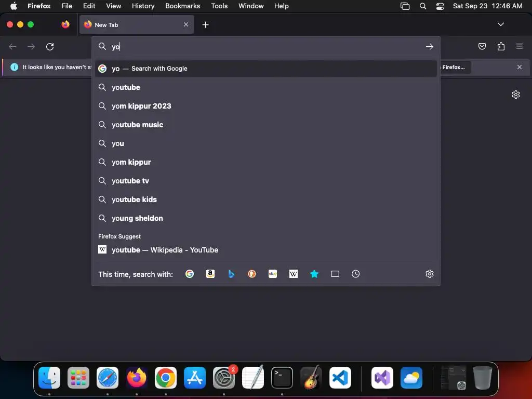Search this time with eBay icon
This screenshot has width=532, height=399.
click(273, 274)
